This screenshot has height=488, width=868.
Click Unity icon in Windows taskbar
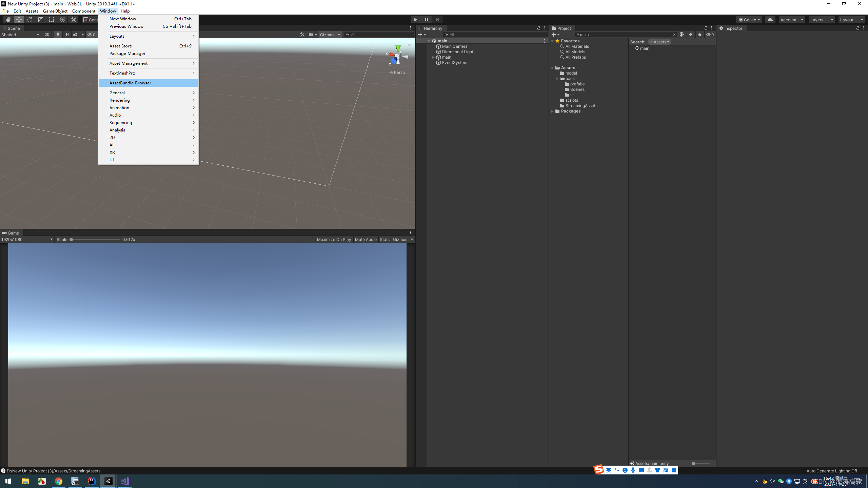click(108, 481)
